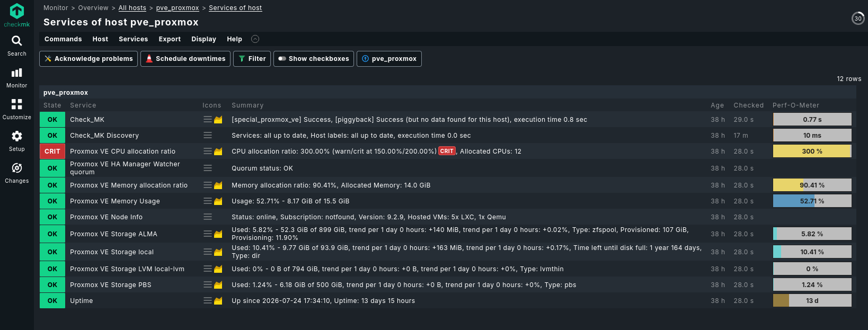Sort by the State column header
The width and height of the screenshot is (868, 330).
[x=52, y=105]
